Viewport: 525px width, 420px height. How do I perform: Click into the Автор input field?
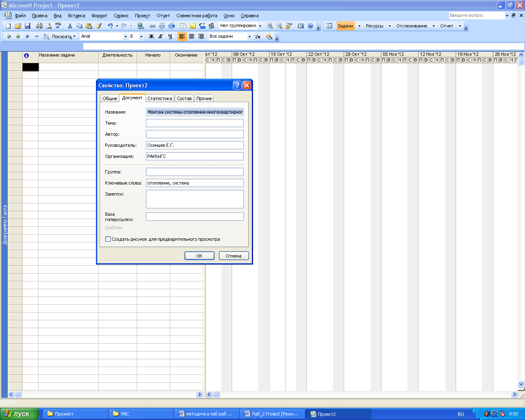click(x=195, y=134)
